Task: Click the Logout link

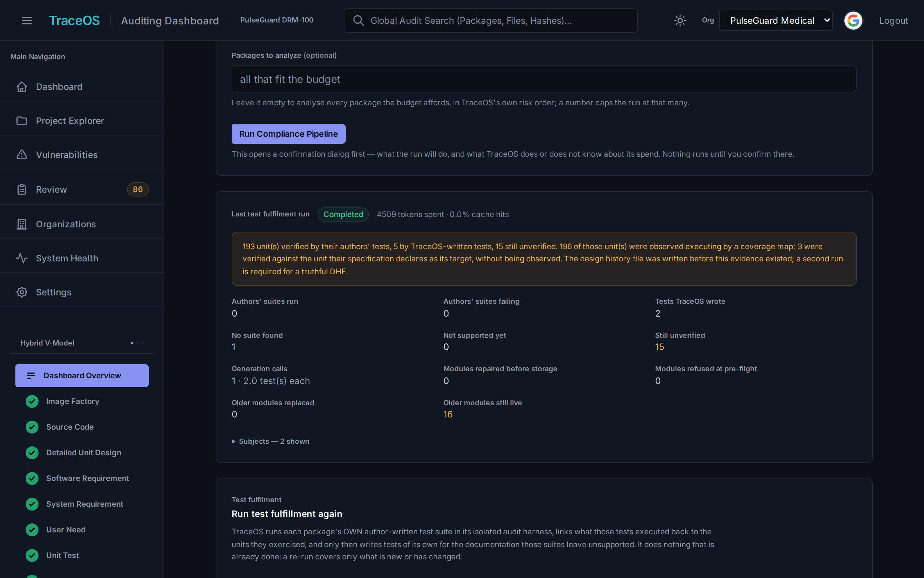Action: coord(893,21)
